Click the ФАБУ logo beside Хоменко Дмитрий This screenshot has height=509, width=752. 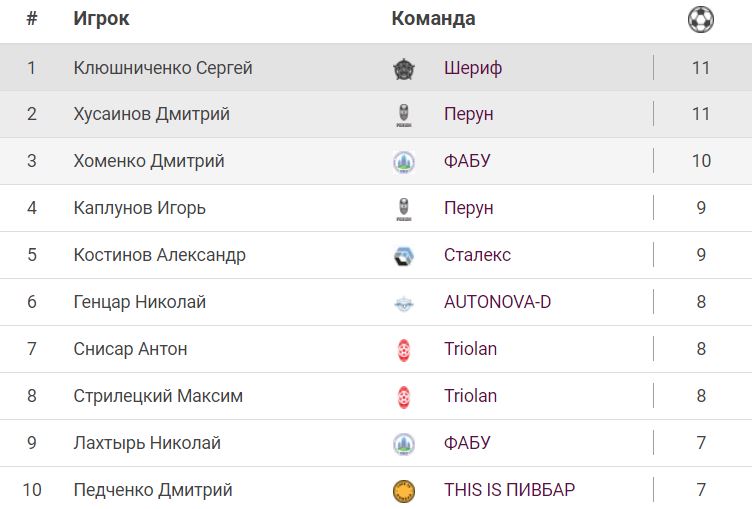(403, 162)
